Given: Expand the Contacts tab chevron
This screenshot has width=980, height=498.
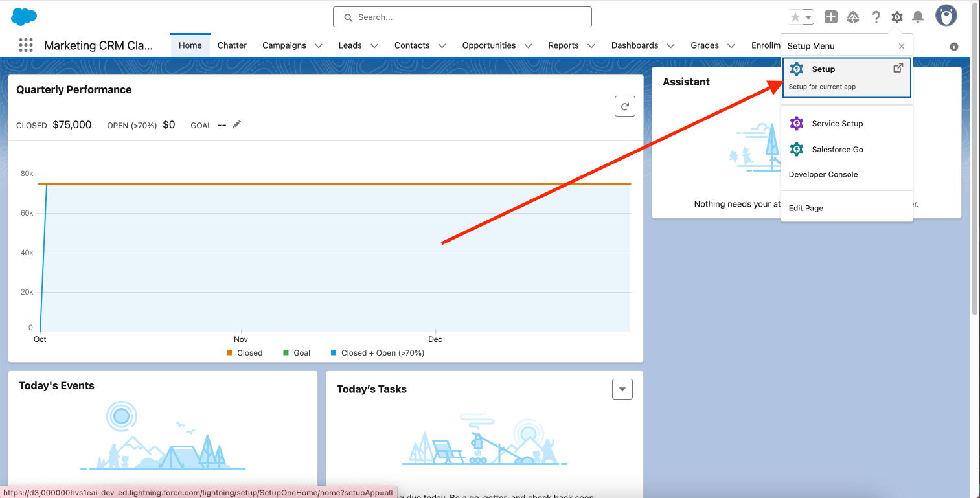Looking at the screenshot, I should 442,46.
